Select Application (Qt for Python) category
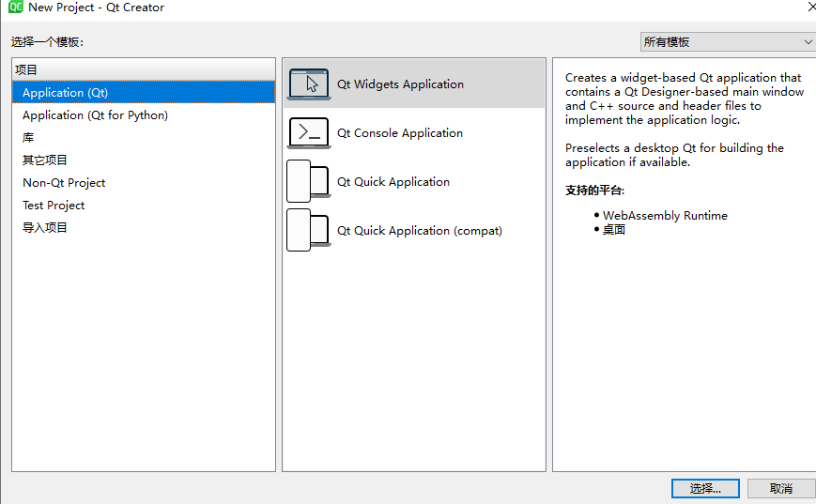 point(144,115)
